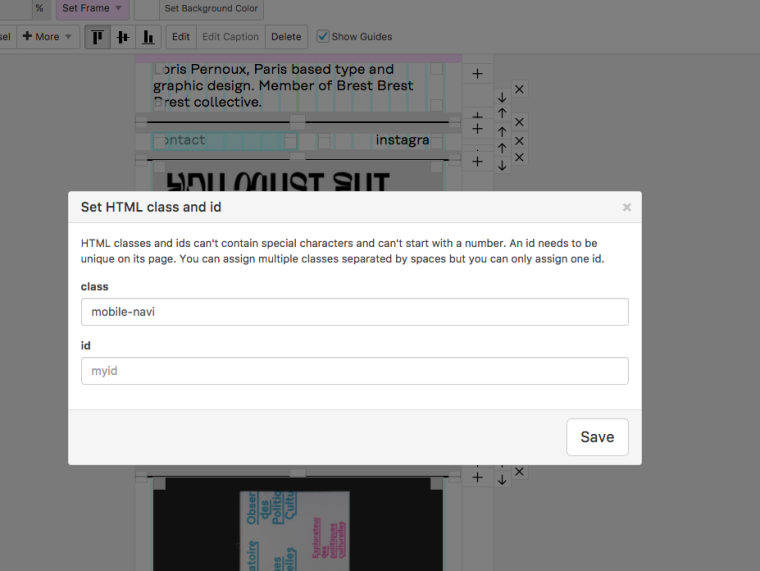Close the Set HTML class dialog
This screenshot has height=571, width=760.
627,207
